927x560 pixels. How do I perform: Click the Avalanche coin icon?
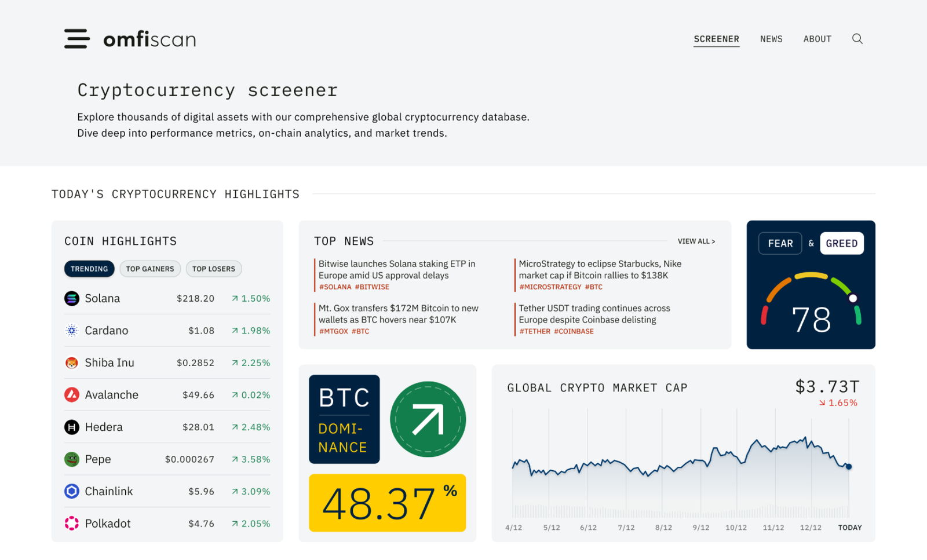[x=71, y=395]
